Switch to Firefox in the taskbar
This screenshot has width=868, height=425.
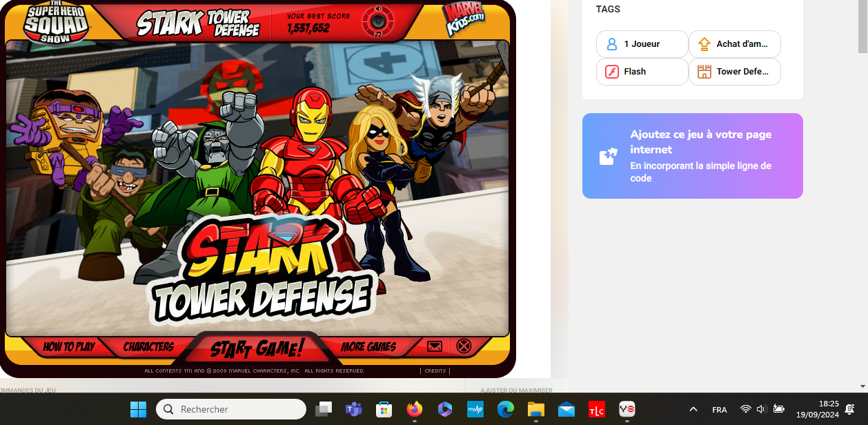coord(415,409)
